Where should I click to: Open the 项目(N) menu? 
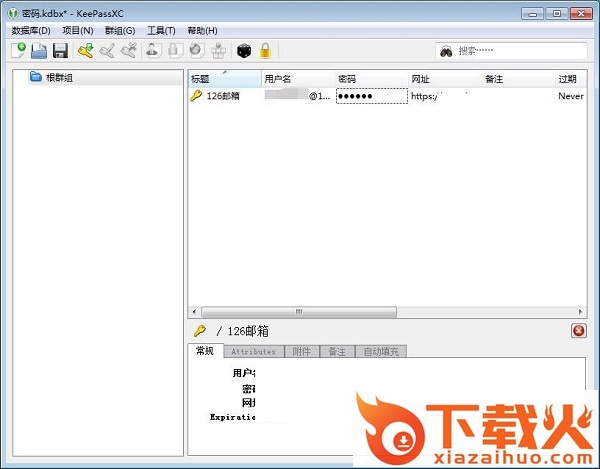click(x=78, y=31)
